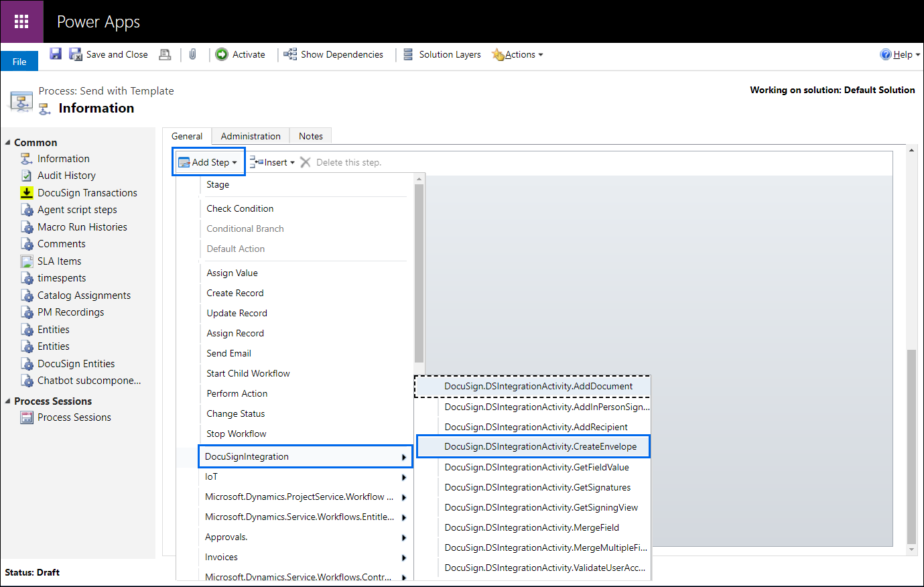Click the SLA Items sidebar icon
Image resolution: width=924 pixels, height=587 pixels.
point(27,261)
